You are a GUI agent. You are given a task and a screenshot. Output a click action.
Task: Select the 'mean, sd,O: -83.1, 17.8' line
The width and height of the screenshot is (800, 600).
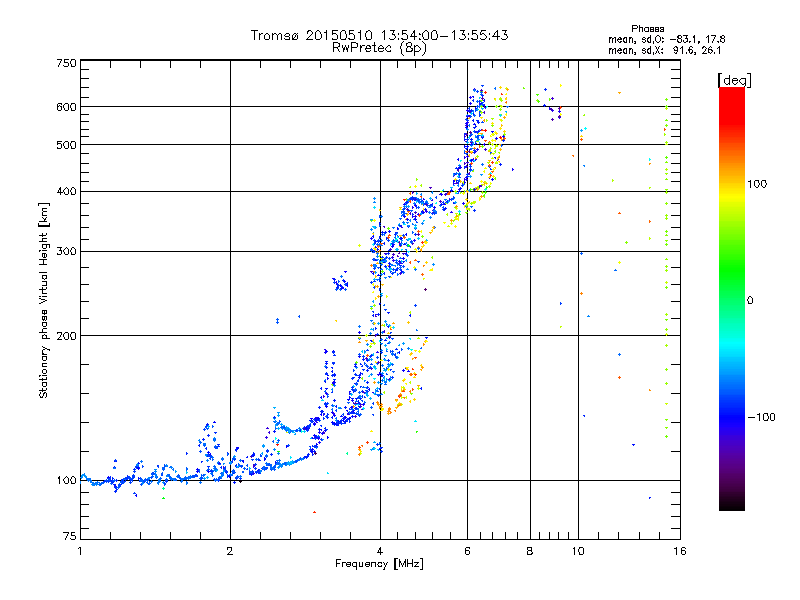click(x=666, y=39)
